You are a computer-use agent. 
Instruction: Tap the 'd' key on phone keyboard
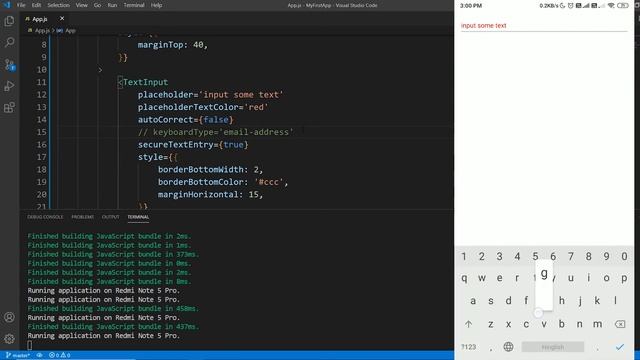click(x=508, y=301)
